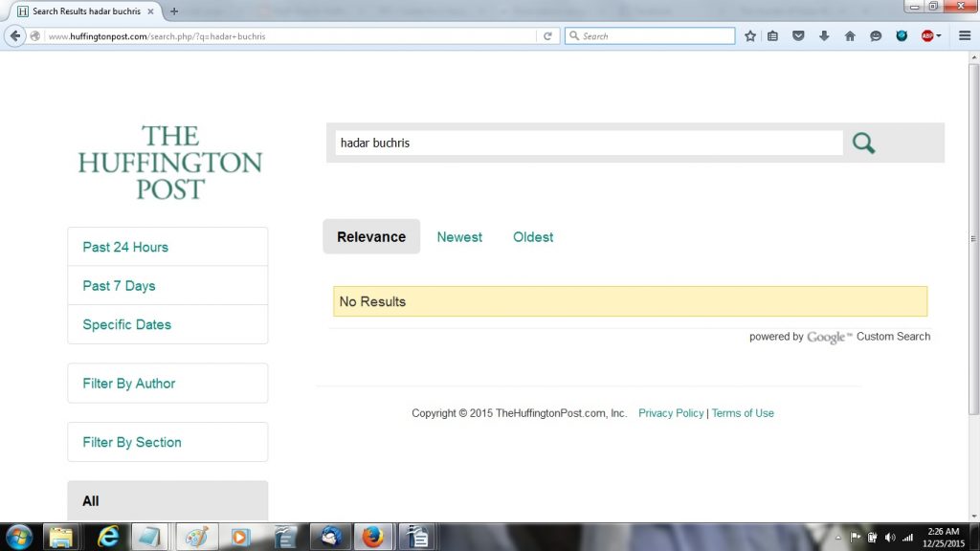Sort results by Relevance
980x551 pixels.
pos(371,237)
